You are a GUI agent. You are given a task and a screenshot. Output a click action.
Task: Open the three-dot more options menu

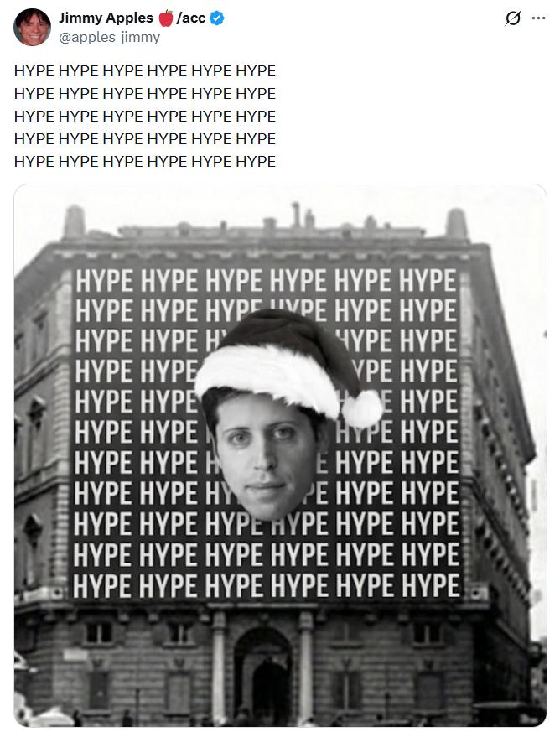click(x=538, y=18)
